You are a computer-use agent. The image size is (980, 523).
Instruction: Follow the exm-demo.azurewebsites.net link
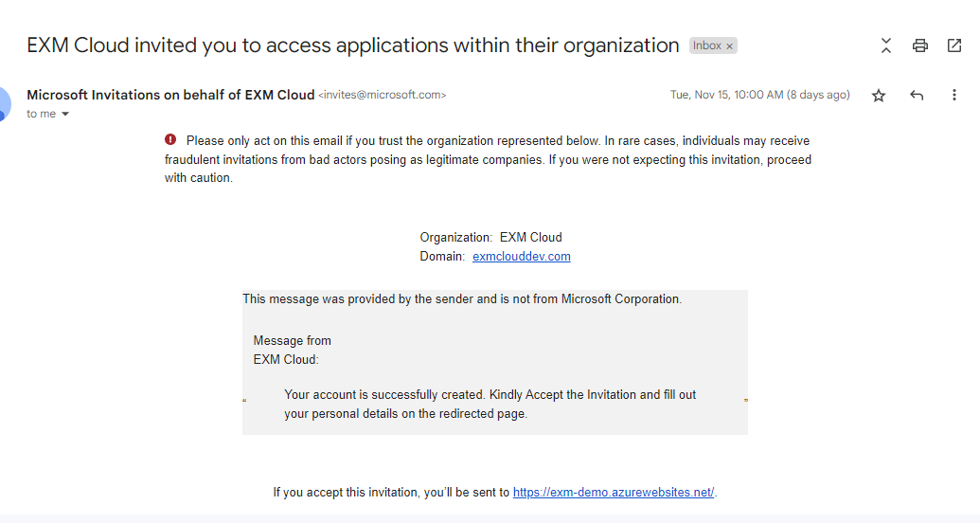[614, 493]
